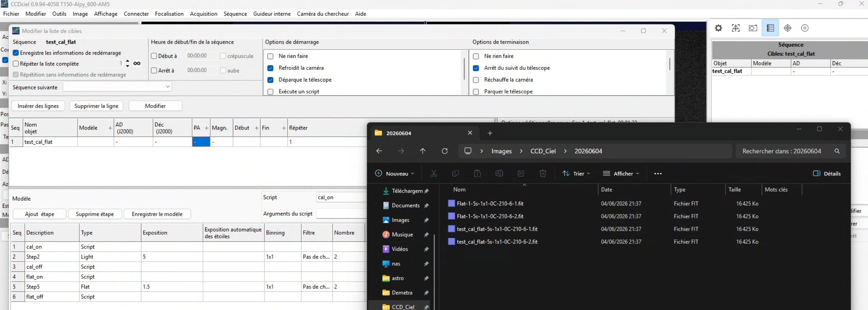
Task: Click the Delete trash icon in Explorer
Action: (x=543, y=174)
